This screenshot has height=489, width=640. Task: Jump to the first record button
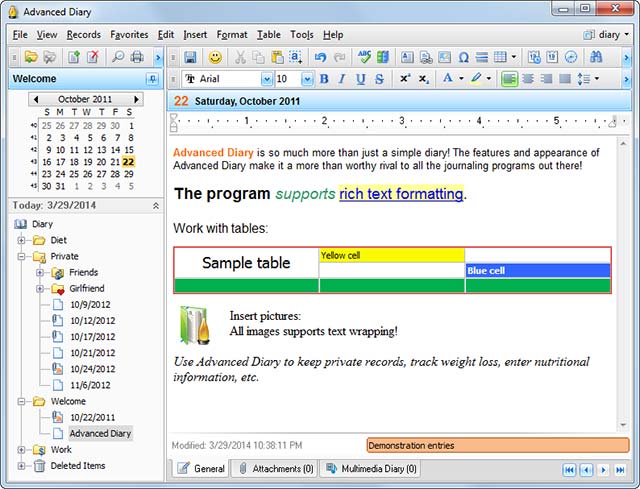coord(569,470)
